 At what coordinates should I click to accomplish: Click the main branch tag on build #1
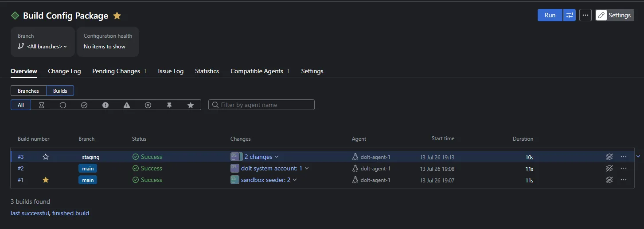88,180
